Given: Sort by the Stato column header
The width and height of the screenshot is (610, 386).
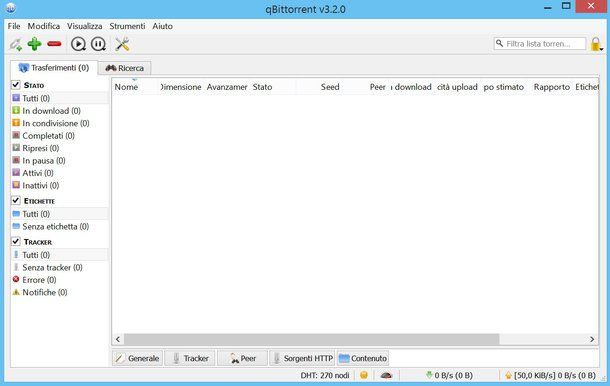Looking at the screenshot, I should click(x=273, y=87).
